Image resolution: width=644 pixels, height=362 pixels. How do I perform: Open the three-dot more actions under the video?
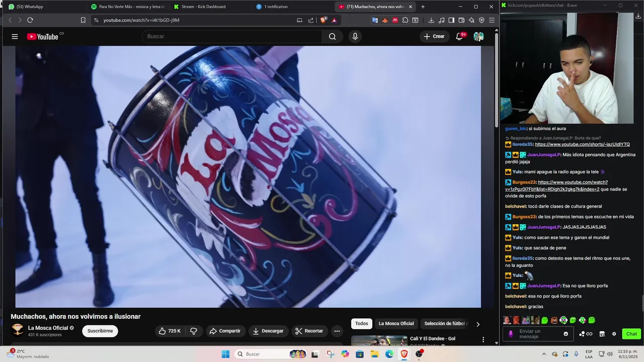point(337,331)
